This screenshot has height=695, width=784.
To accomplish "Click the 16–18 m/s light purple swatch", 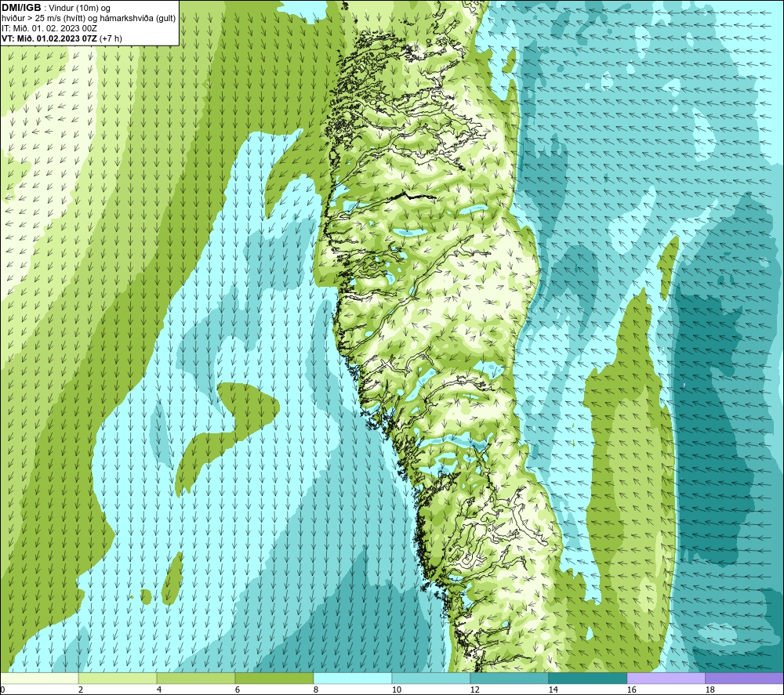I will pos(666,679).
